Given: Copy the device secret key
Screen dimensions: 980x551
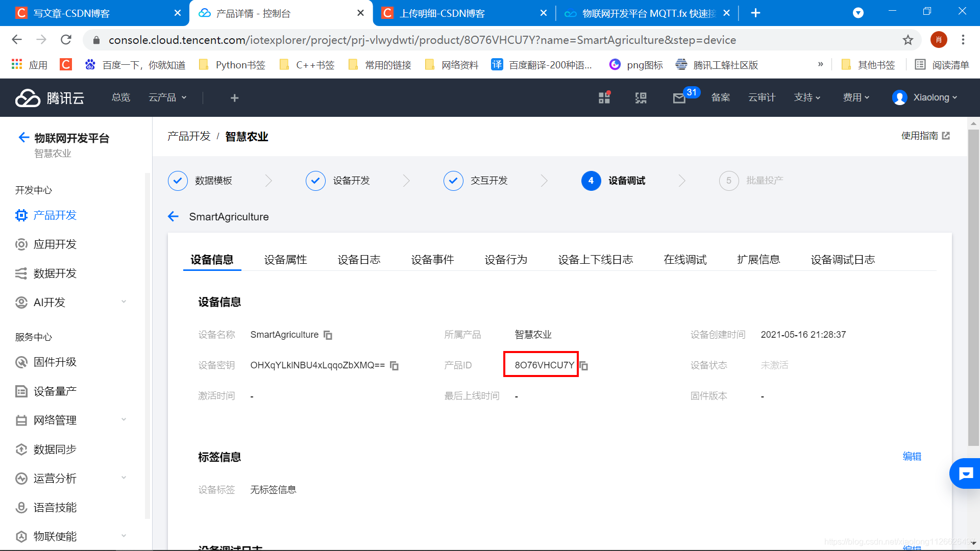Looking at the screenshot, I should [x=394, y=366].
